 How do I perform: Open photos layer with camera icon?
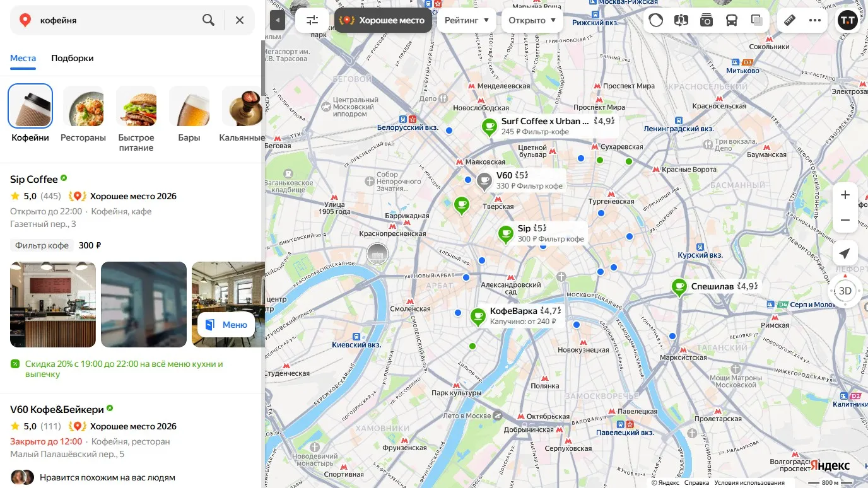point(706,20)
